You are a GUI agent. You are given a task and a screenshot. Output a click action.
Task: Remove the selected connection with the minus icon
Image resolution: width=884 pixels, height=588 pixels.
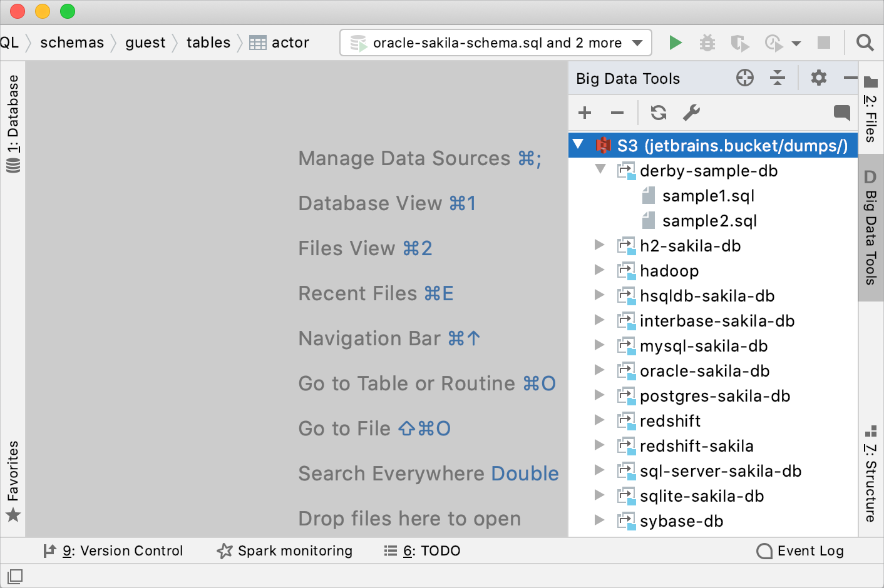617,113
